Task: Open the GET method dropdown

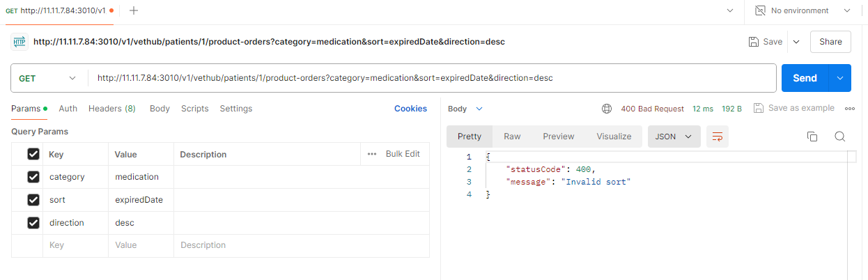Action: [49, 78]
